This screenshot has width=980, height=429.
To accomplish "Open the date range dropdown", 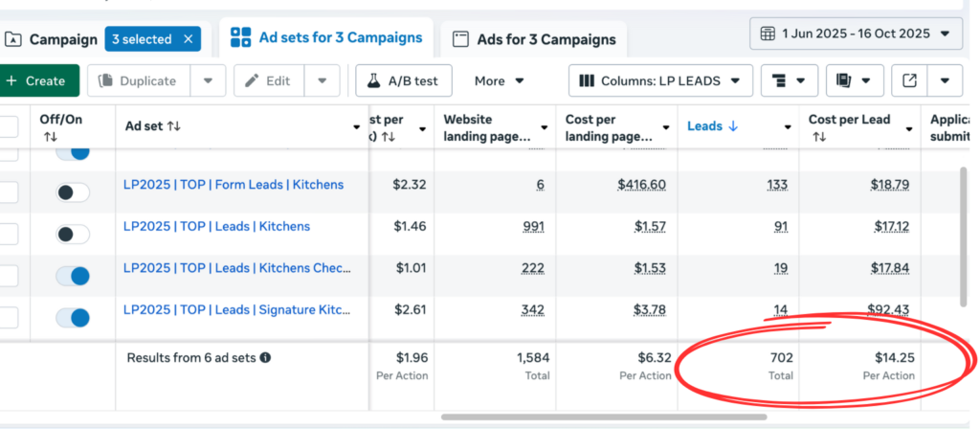I will click(x=856, y=34).
